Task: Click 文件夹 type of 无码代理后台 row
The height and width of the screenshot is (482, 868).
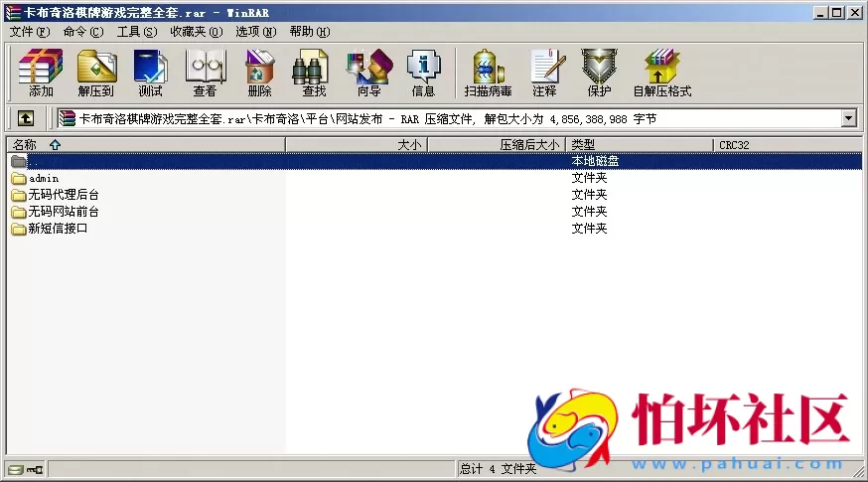Action: (x=589, y=195)
